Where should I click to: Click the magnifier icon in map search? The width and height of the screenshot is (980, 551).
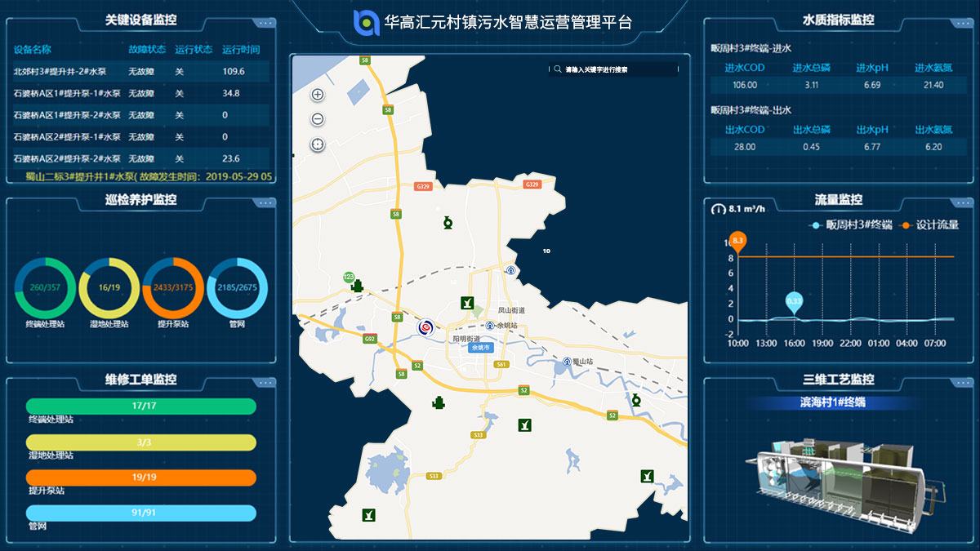557,70
